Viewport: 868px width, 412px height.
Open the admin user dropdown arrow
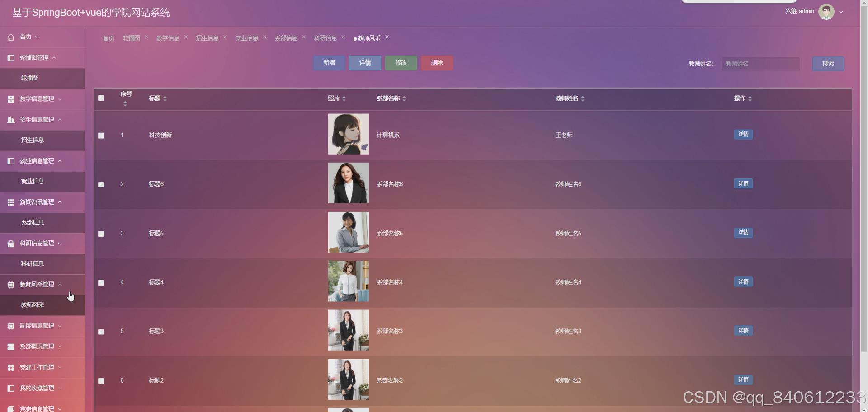click(x=841, y=12)
